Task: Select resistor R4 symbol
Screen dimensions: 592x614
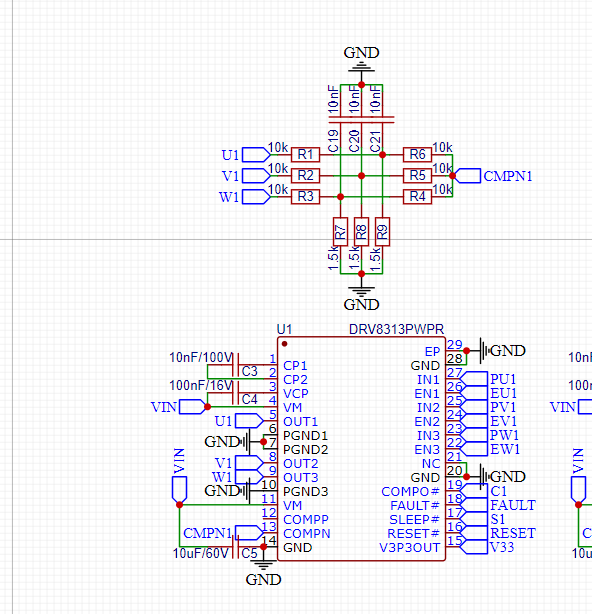Action: click(417, 196)
